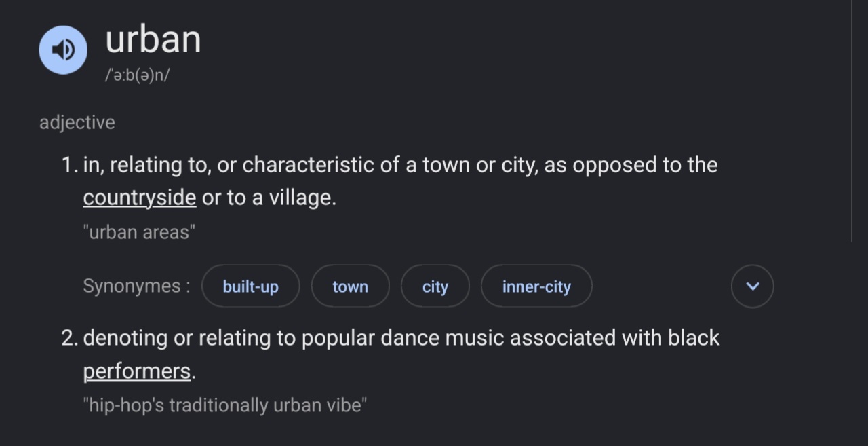868x446 pixels.
Task: Click the phonetic transcription under urban
Action: point(137,75)
